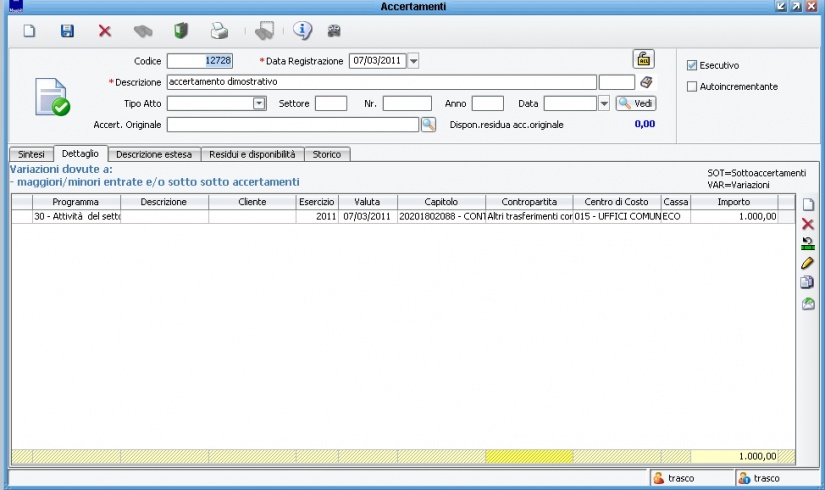
Task: Click the book icon after Descrizione field
Action: [646, 82]
